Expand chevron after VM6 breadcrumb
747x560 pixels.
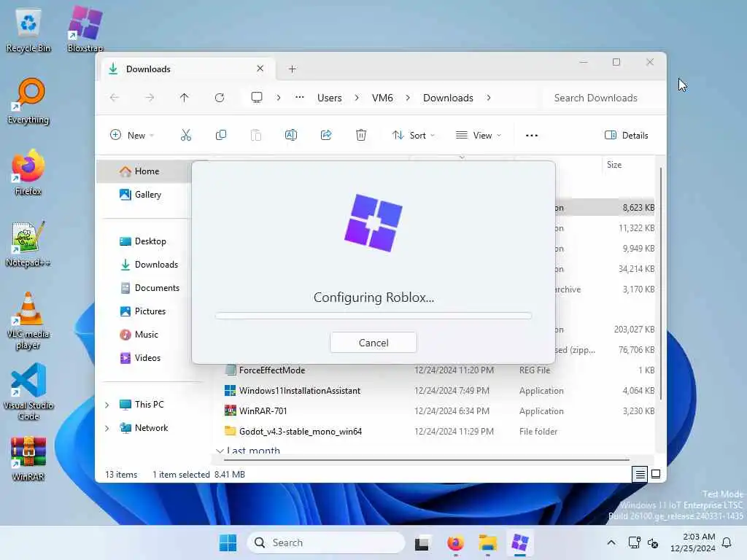(408, 98)
